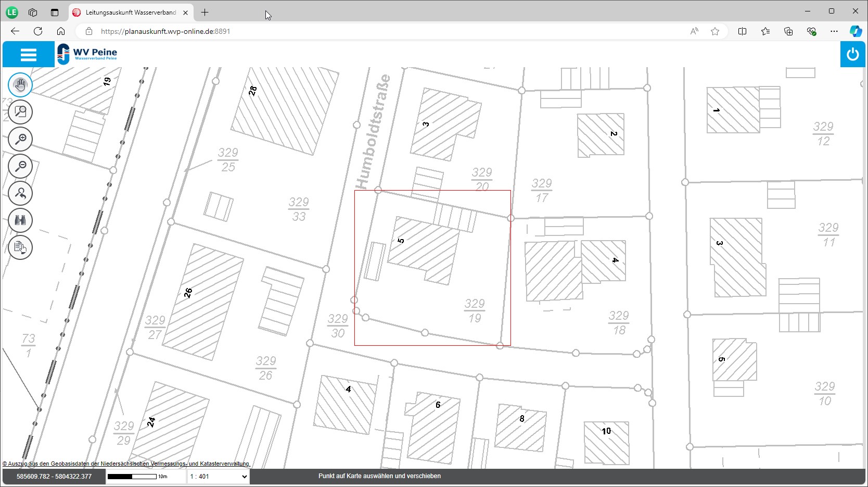Click the Geobasisdaten copyright attribution link

point(126,464)
